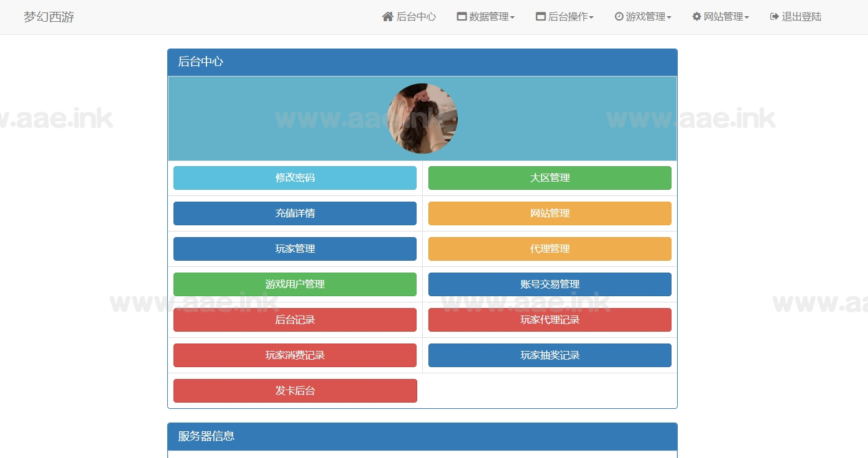Viewport: 868px width, 458px height.
Task: Expand the 后台操作 dropdown menu
Action: point(565,17)
